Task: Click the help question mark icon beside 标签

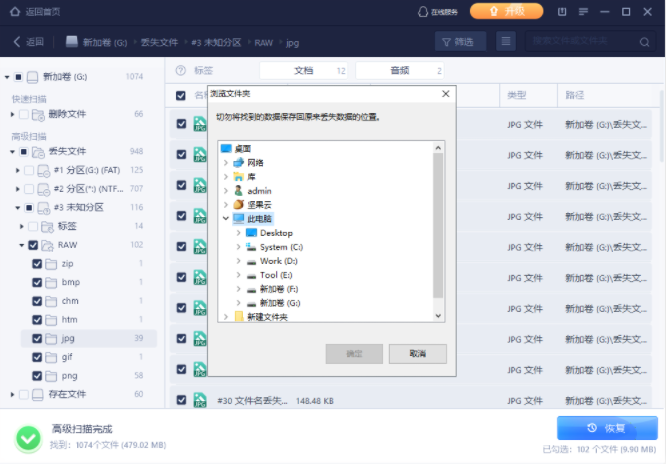Action: pos(181,71)
